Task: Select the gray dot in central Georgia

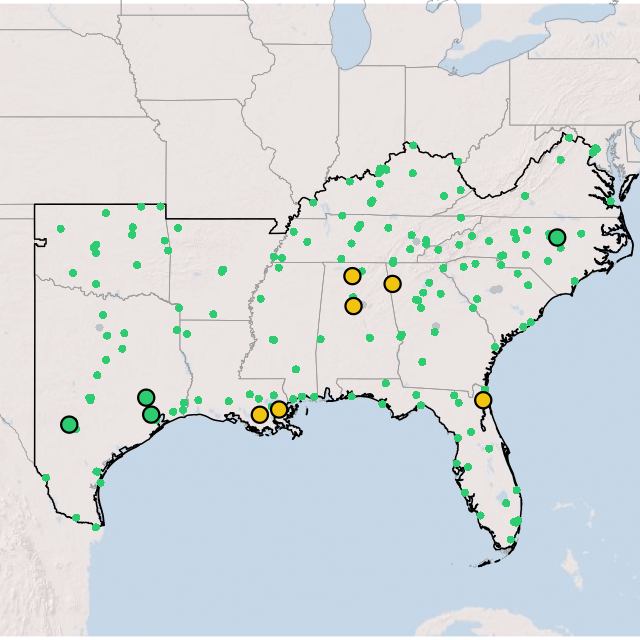Action: pos(436,326)
